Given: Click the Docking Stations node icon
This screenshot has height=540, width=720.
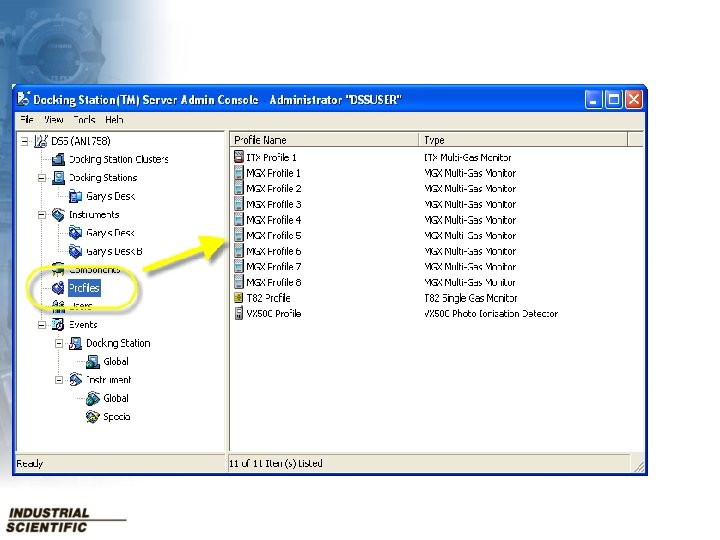Looking at the screenshot, I should pos(58,178).
